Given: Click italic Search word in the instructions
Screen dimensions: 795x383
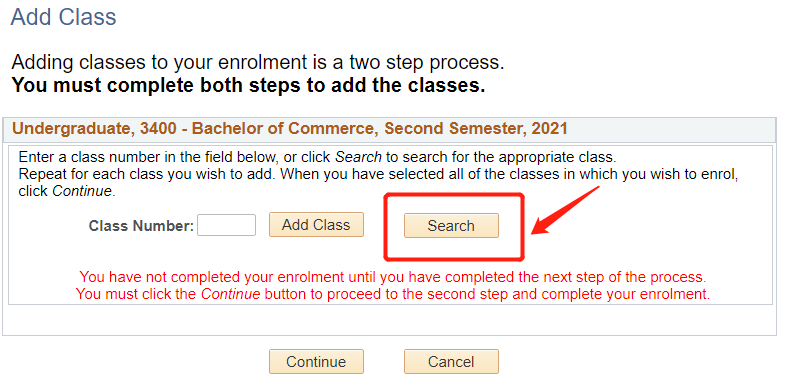Looking at the screenshot, I should click(x=358, y=157).
